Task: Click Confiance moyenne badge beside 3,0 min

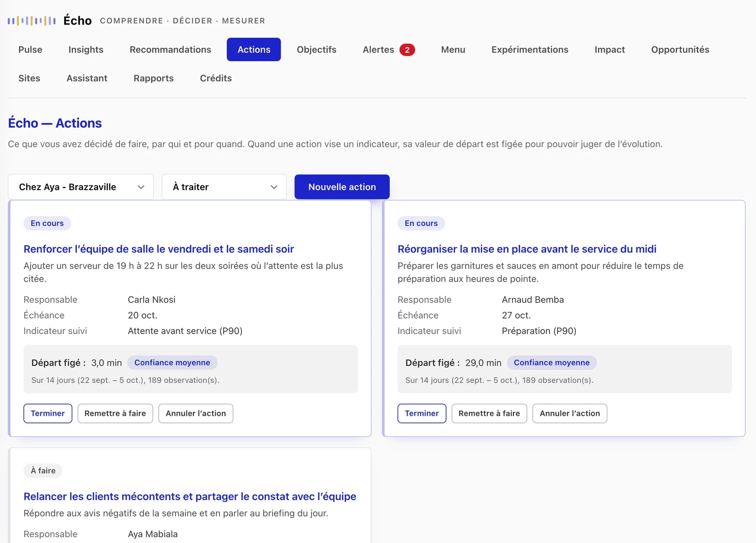Action: pyautogui.click(x=172, y=363)
